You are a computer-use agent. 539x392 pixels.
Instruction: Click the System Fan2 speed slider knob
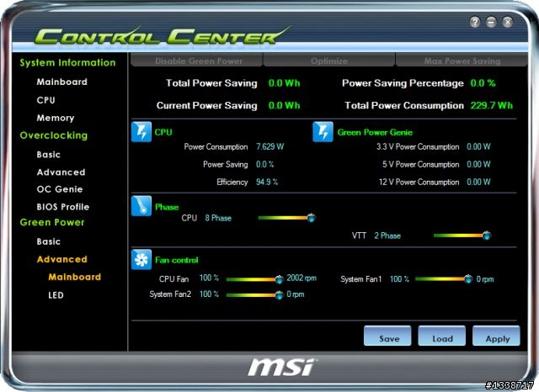coord(279,294)
